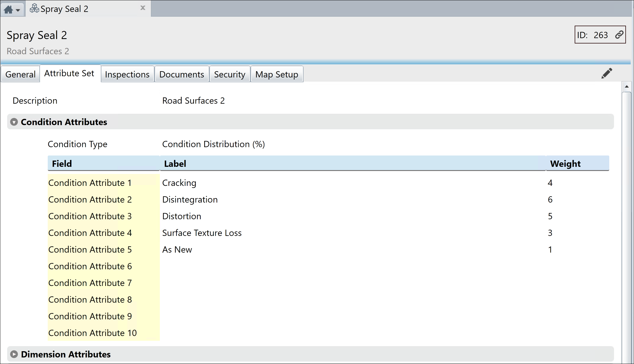This screenshot has height=364, width=634.
Task: Click the Description value Road Surfaces 2
Action: pyautogui.click(x=194, y=101)
